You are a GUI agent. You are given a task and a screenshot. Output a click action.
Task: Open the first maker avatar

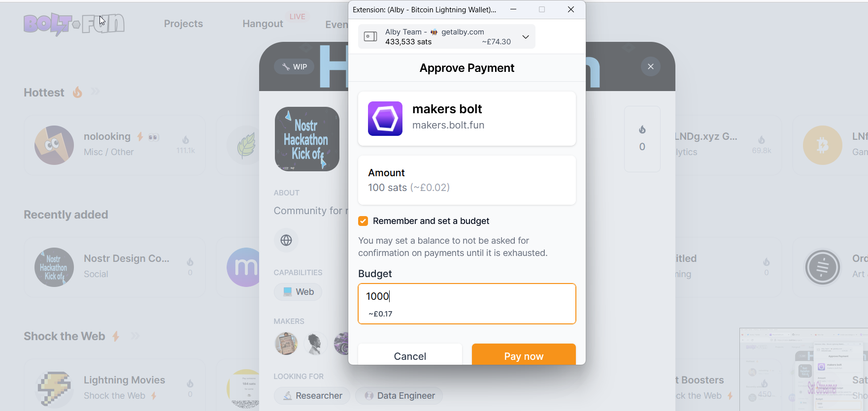click(286, 344)
